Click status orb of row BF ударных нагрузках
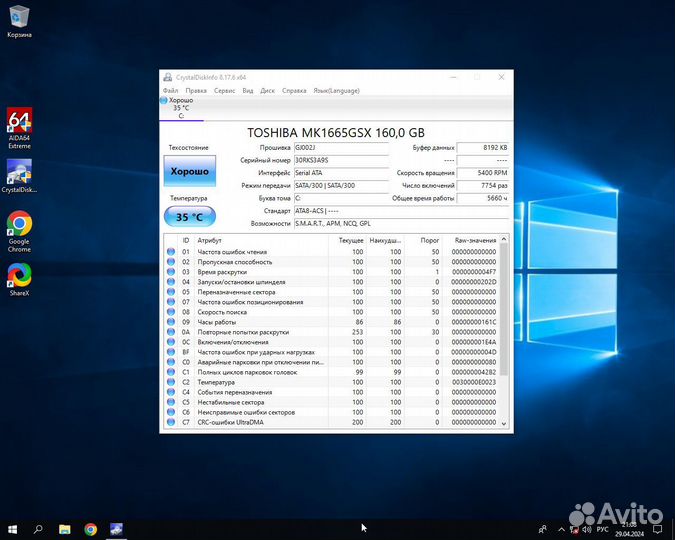 click(171, 352)
